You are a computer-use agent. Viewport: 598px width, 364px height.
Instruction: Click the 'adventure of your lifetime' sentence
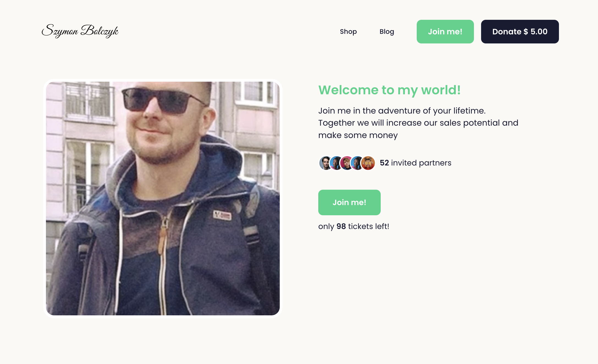[402, 111]
